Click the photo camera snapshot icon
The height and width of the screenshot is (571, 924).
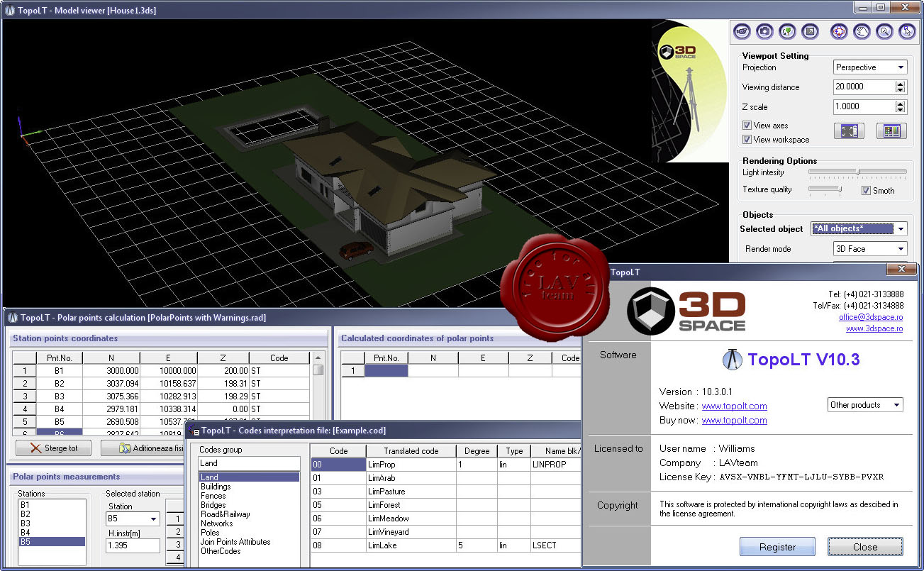pos(764,31)
